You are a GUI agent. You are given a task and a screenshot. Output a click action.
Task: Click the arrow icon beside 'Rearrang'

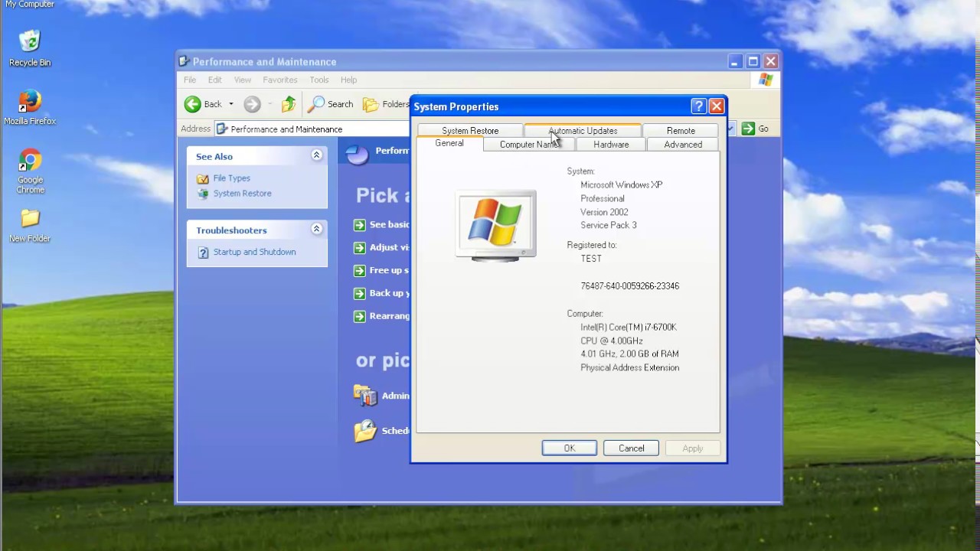360,317
